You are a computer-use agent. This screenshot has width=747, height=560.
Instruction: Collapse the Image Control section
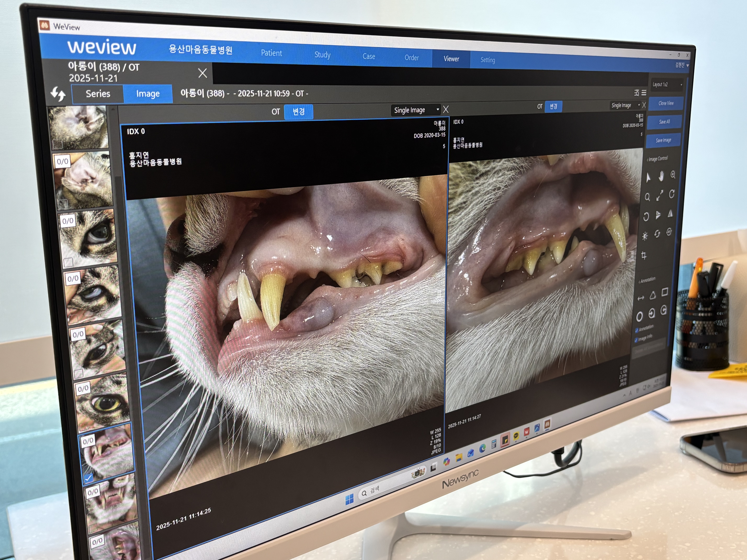657,159
